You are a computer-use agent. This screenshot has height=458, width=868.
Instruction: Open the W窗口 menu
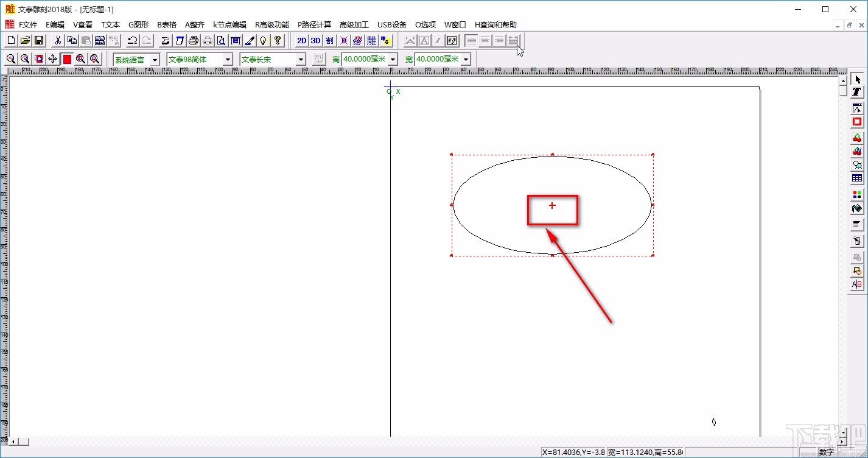click(x=455, y=25)
